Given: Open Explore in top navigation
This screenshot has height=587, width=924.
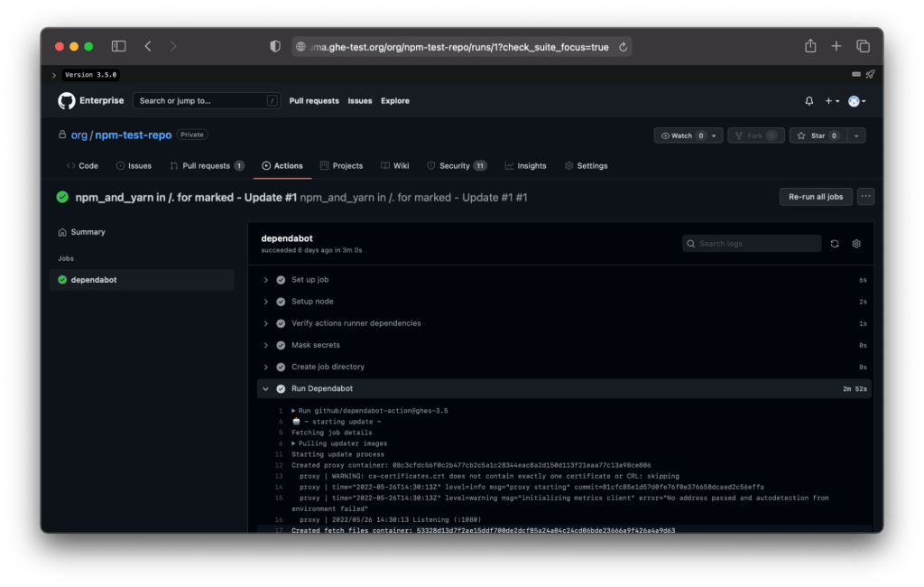Looking at the screenshot, I should pyautogui.click(x=395, y=101).
